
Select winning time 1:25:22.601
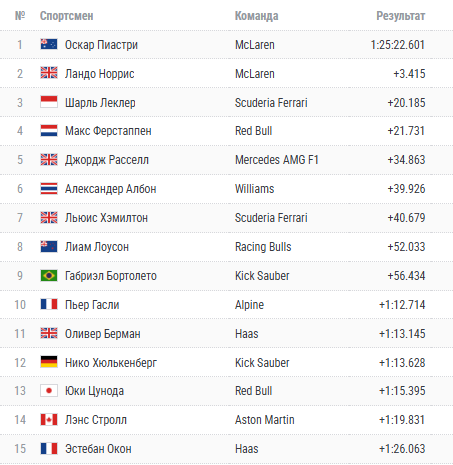[x=398, y=45]
